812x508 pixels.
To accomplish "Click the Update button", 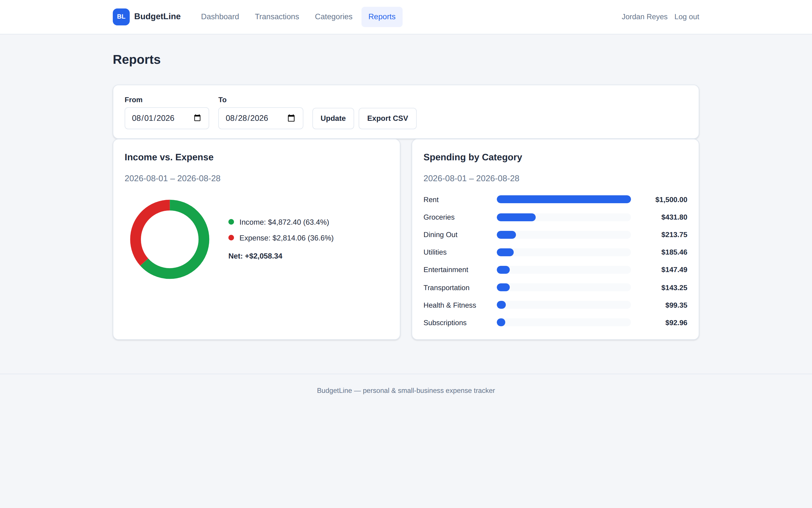I will click(x=333, y=118).
